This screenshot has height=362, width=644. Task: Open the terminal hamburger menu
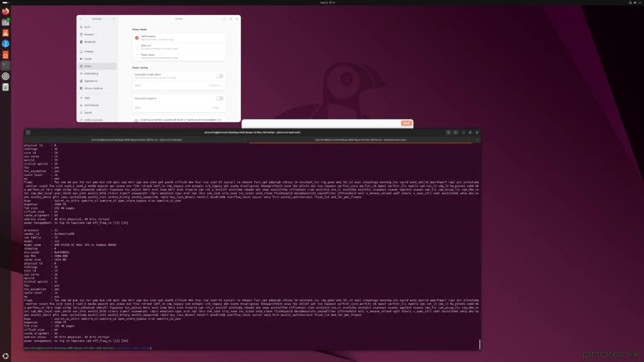[455, 133]
